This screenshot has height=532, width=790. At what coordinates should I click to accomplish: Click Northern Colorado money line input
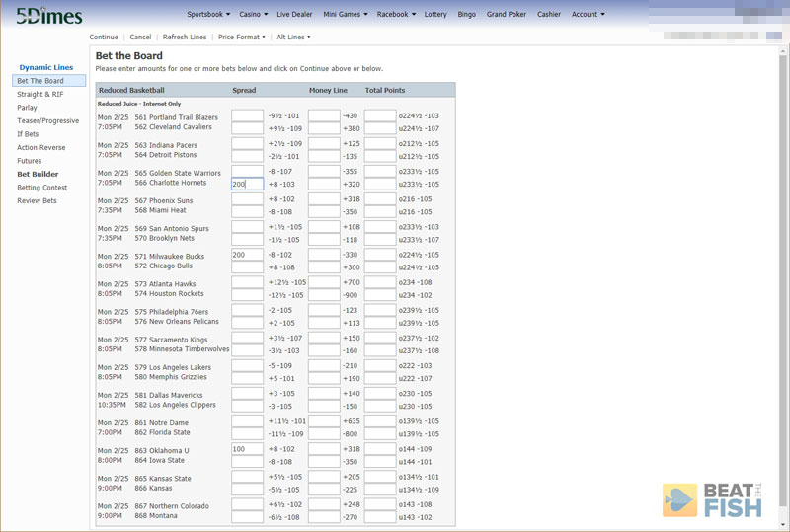pyautogui.click(x=324, y=503)
